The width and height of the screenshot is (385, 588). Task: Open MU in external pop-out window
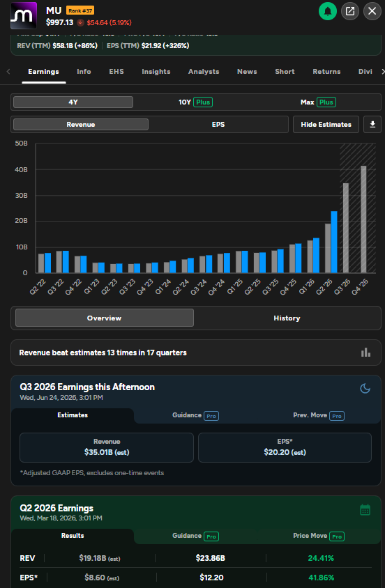tap(349, 11)
